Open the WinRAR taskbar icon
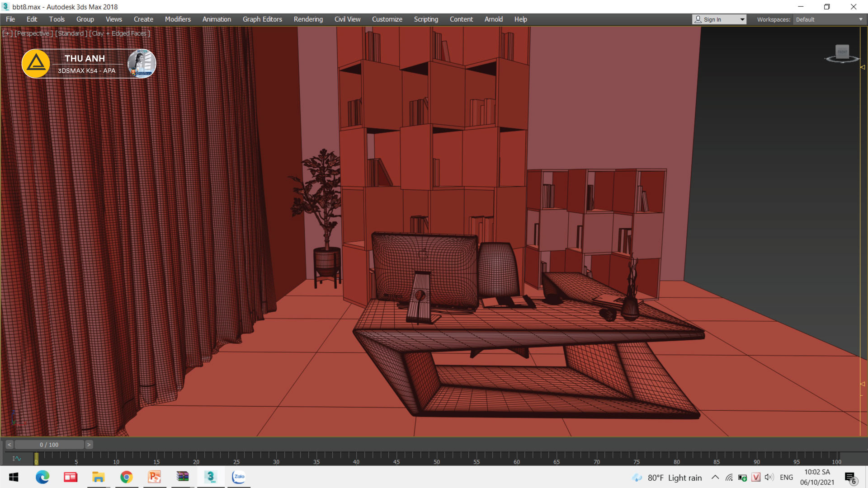 pyautogui.click(x=183, y=477)
